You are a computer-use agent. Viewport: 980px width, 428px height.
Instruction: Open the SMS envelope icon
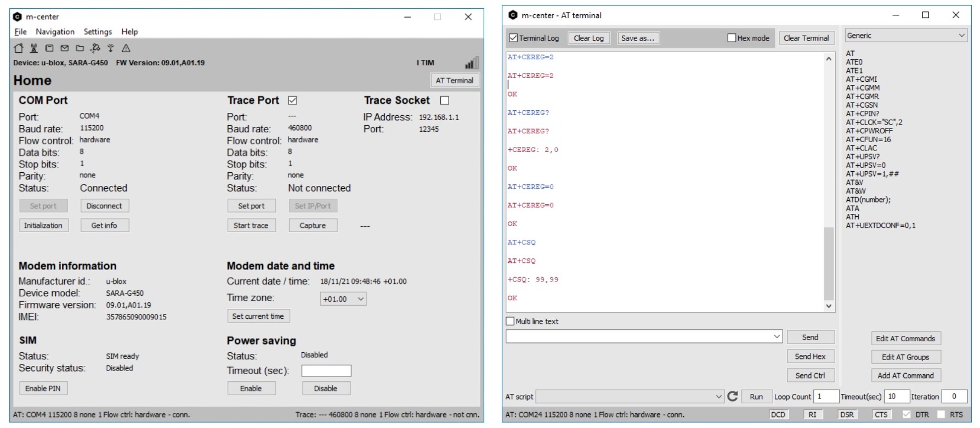65,48
